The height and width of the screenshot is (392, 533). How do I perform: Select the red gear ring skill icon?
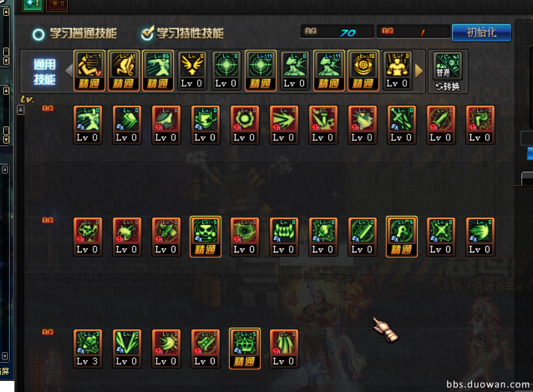point(245,125)
